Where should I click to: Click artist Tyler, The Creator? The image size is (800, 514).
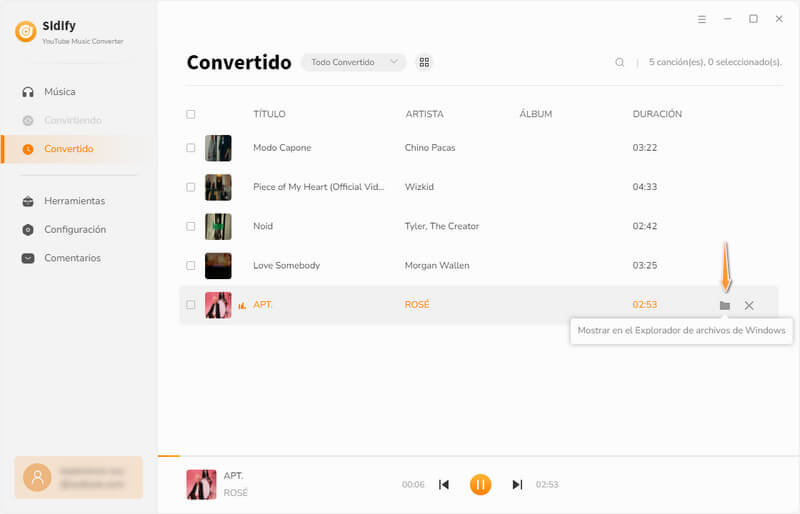point(442,226)
